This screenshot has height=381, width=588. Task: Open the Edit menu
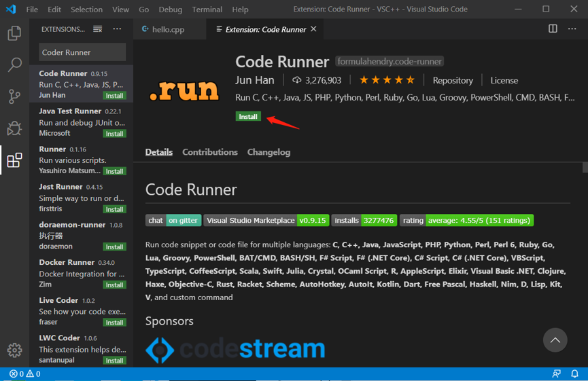[x=54, y=10]
